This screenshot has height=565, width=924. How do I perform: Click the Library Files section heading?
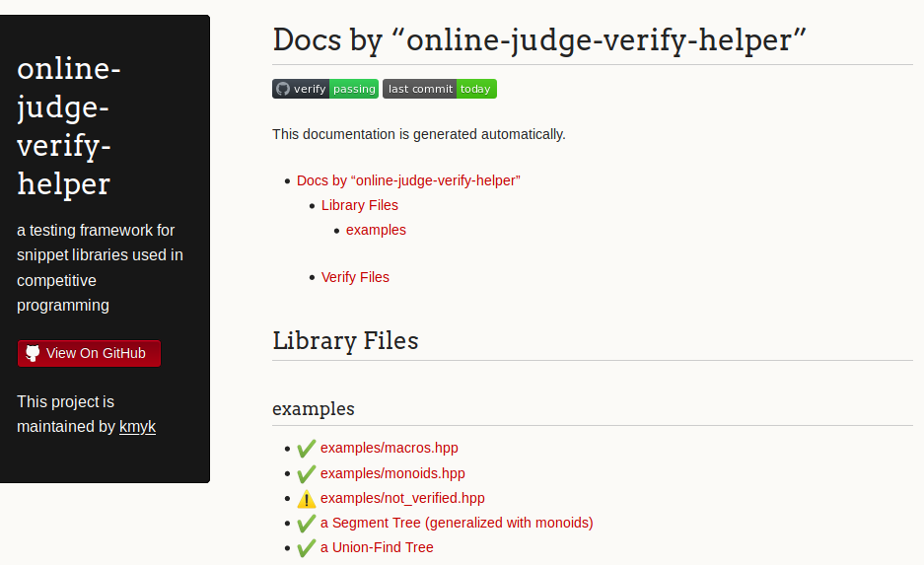[x=345, y=341]
